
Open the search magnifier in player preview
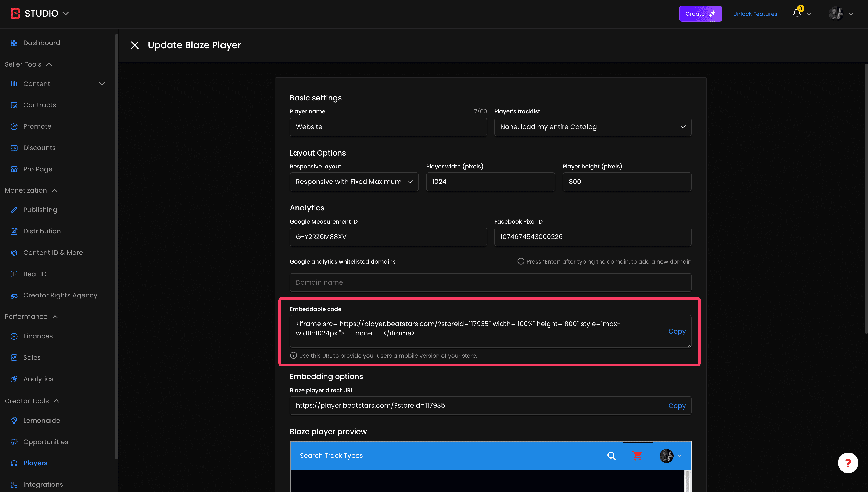click(x=611, y=456)
